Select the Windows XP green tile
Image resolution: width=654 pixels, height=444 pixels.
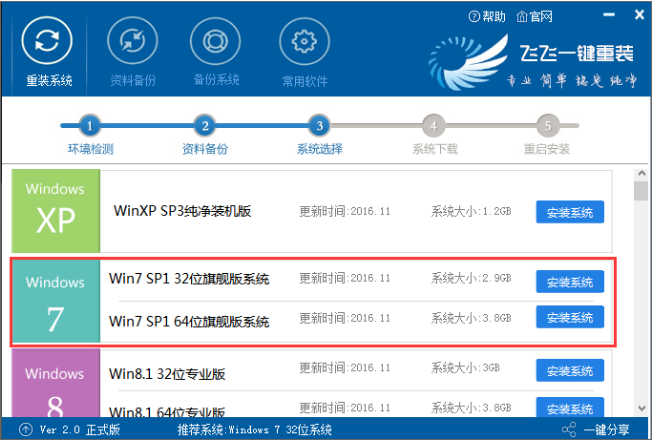pyautogui.click(x=56, y=211)
